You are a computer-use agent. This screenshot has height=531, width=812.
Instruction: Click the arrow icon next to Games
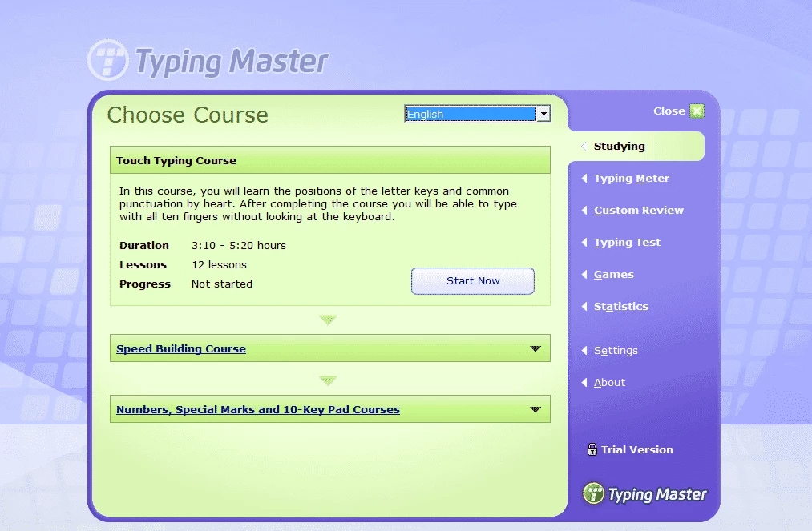click(584, 275)
